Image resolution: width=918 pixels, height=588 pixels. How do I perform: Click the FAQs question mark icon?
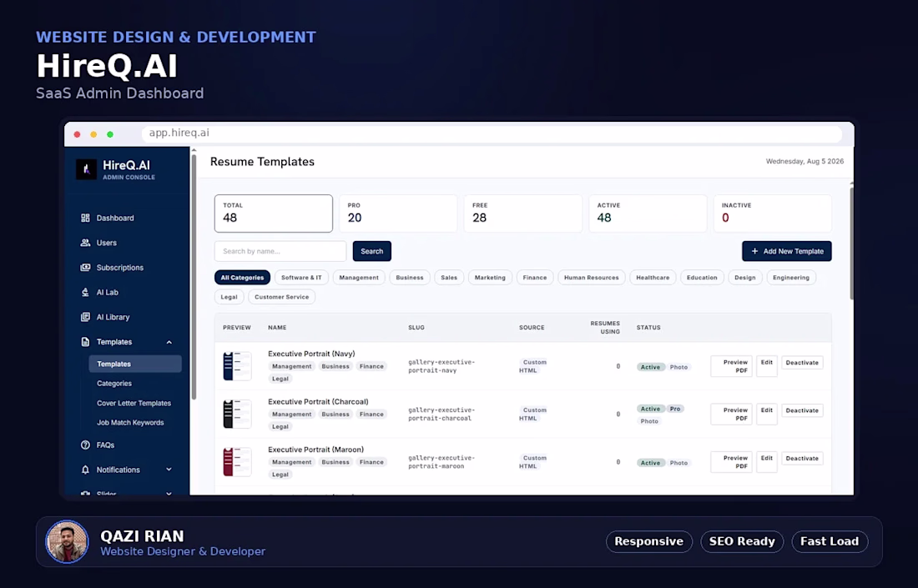pyautogui.click(x=85, y=445)
